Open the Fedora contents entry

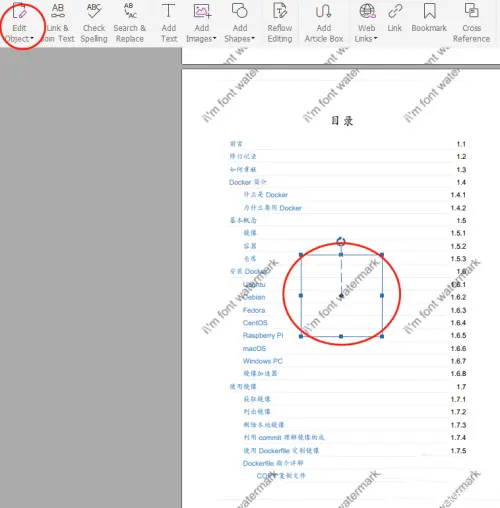pos(254,310)
